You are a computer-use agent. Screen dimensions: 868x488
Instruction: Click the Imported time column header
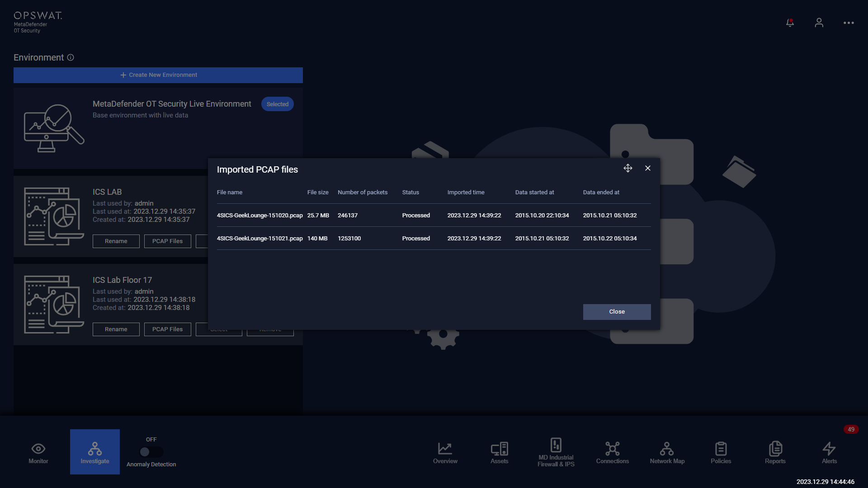click(466, 192)
